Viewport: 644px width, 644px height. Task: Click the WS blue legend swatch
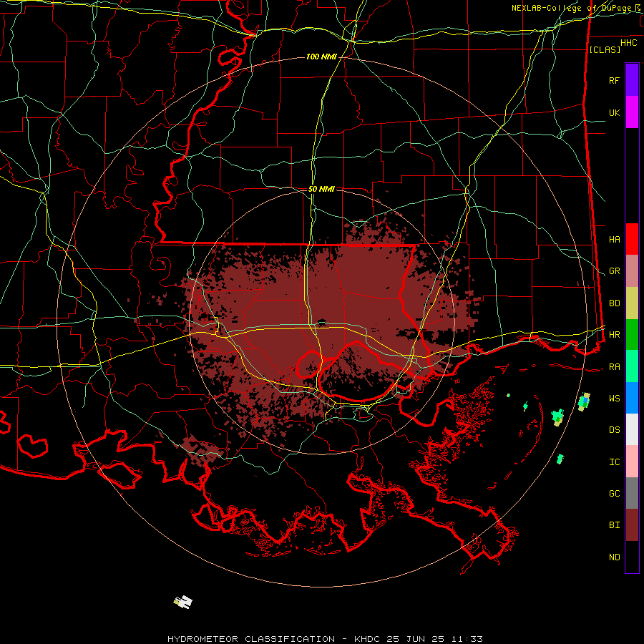click(632, 398)
